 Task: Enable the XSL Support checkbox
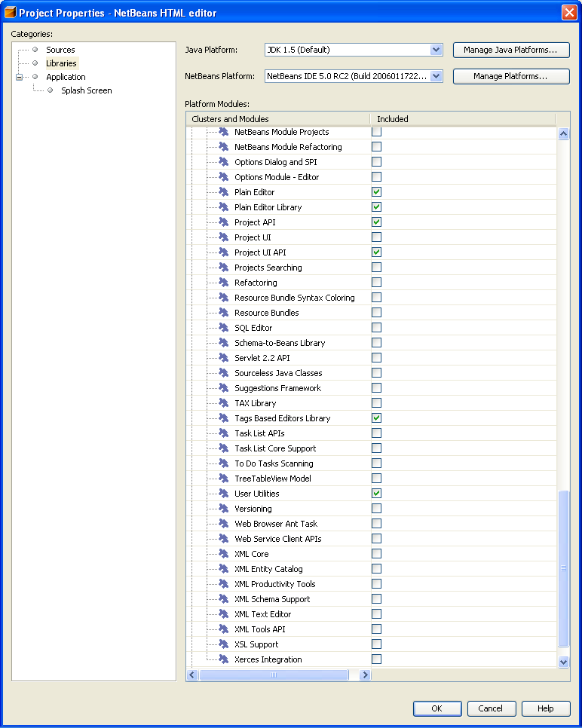(x=376, y=644)
